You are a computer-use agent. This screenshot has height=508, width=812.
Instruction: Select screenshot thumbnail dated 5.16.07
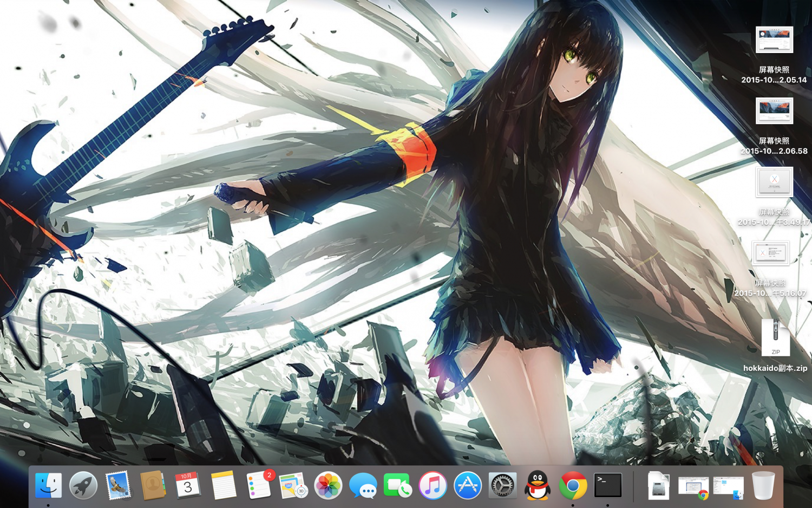coord(770,253)
